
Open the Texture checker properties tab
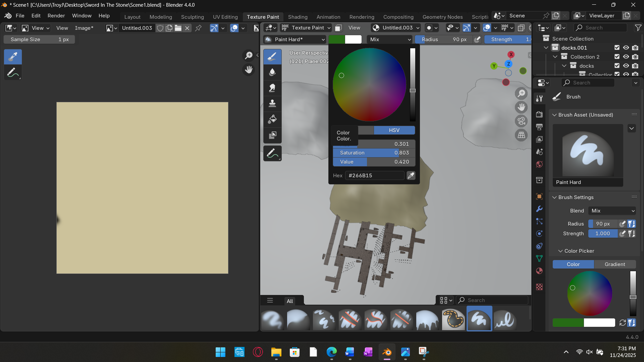tap(539, 287)
